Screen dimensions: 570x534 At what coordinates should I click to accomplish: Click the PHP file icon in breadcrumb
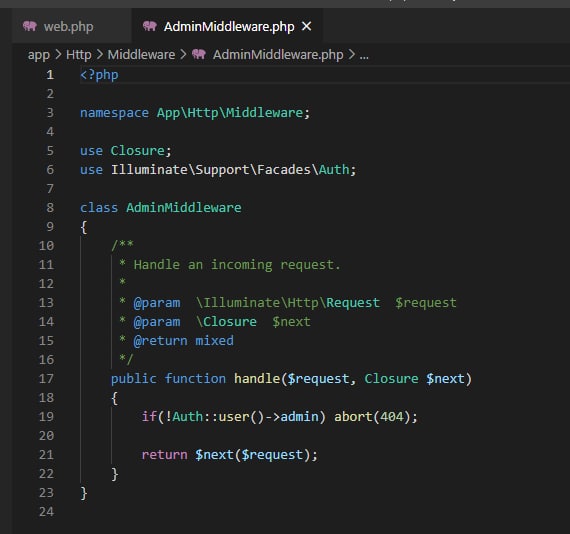point(199,55)
